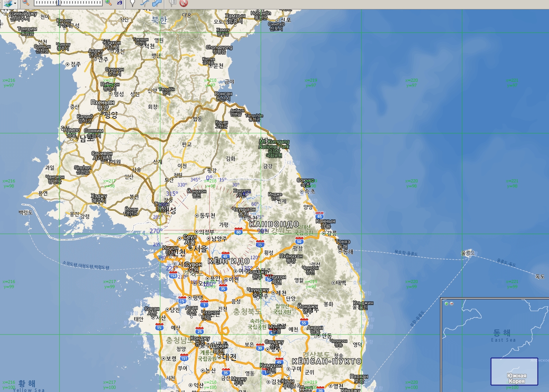Click the minimap viewport rectangle over Южная Корея

(514, 371)
